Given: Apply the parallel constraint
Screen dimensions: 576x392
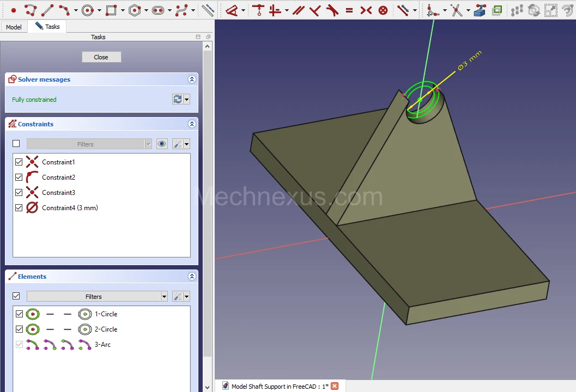Looking at the screenshot, I should coord(298,10).
